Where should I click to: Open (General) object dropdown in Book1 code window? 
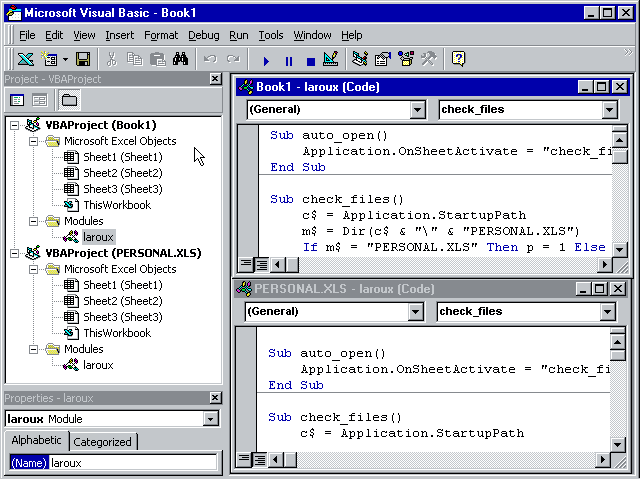417,110
